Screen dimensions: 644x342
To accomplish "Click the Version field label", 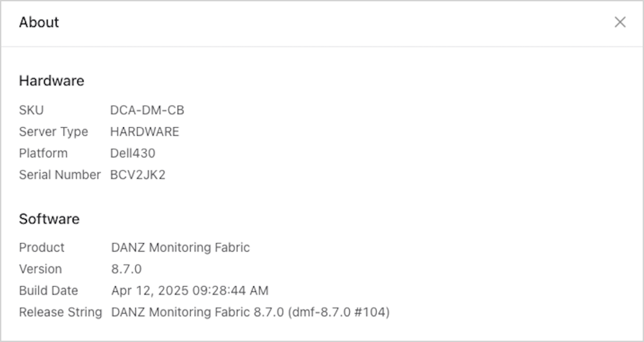I will [40, 270].
